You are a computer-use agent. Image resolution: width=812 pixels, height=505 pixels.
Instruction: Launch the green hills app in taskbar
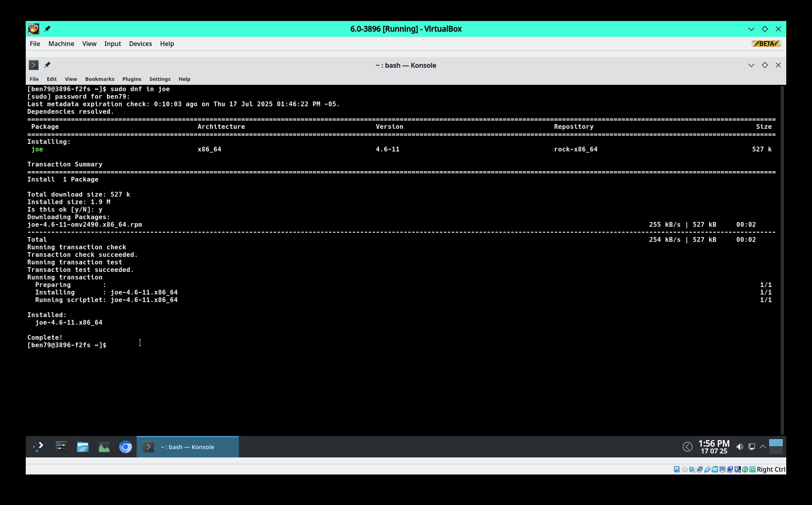104,447
